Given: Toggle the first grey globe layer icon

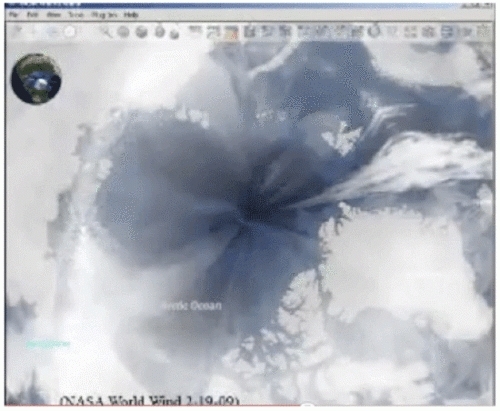Looking at the screenshot, I should tap(124, 32).
